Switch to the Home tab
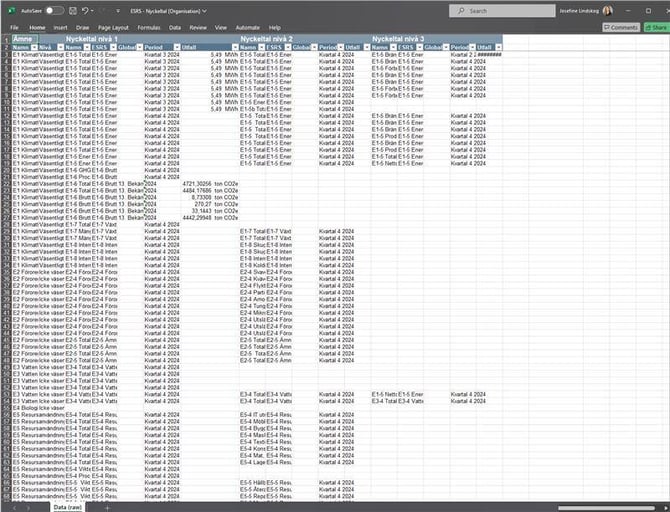670x512 pixels. pyautogui.click(x=37, y=28)
